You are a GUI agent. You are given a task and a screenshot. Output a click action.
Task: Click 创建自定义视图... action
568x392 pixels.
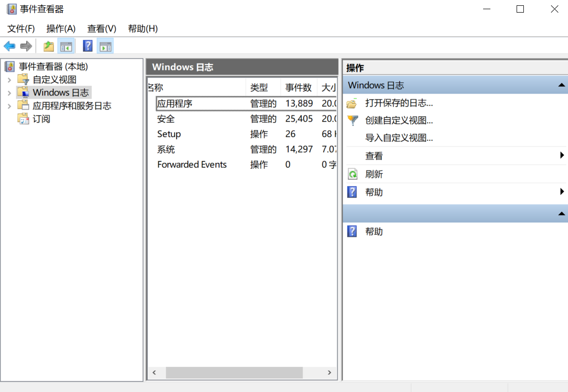(x=399, y=121)
